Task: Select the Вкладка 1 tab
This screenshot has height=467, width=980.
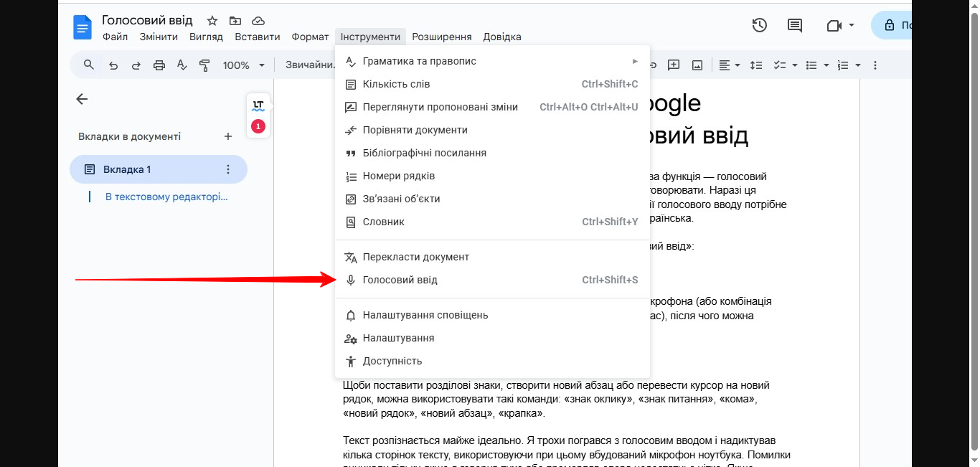Action: [x=158, y=169]
